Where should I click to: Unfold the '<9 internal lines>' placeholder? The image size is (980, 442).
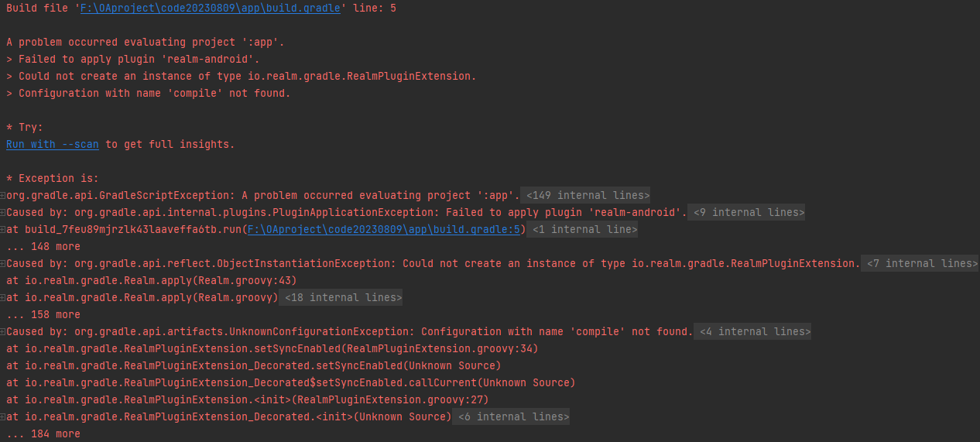coord(749,212)
